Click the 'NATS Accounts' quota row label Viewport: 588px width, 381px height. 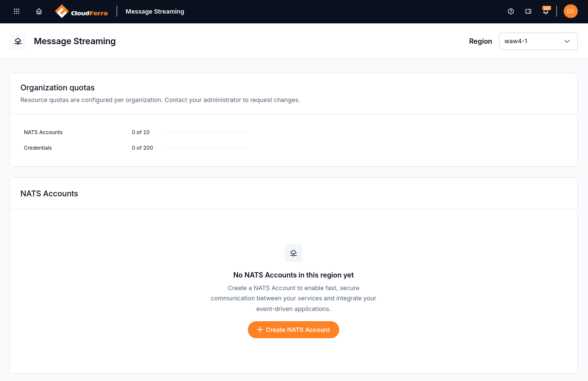[43, 132]
